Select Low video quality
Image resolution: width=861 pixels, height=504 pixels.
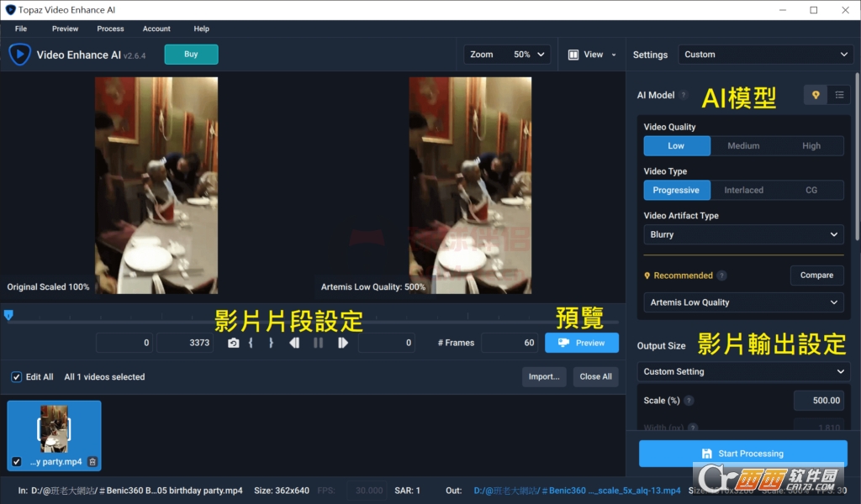click(x=677, y=146)
